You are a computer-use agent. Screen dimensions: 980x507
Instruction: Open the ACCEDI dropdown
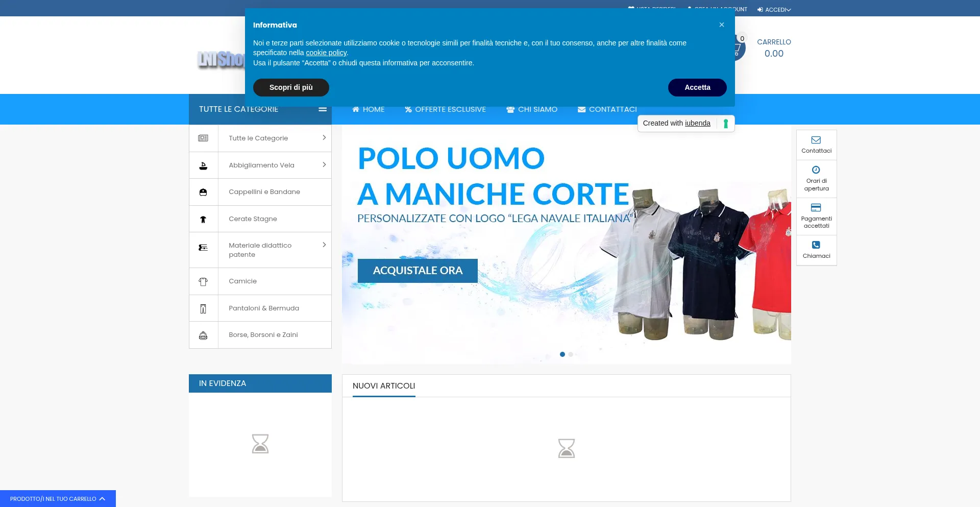click(778, 10)
